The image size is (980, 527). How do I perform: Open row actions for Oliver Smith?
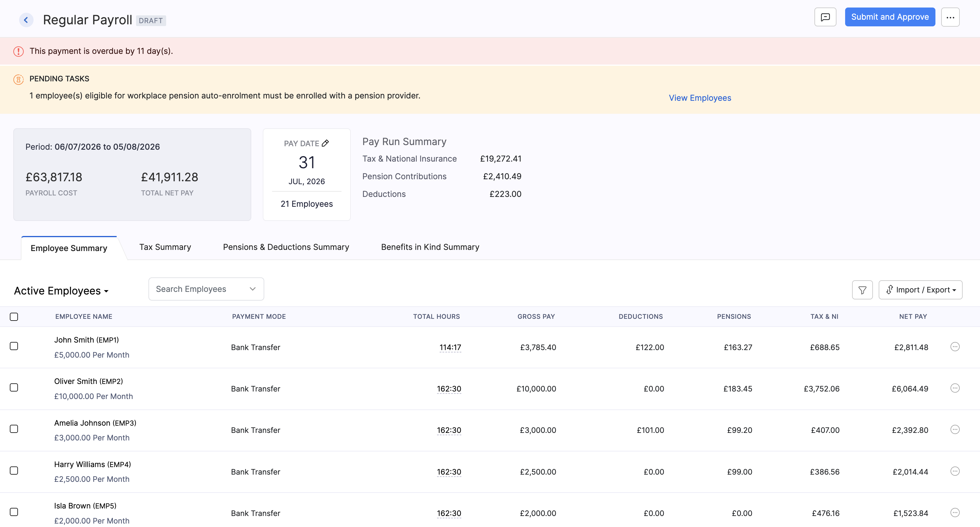click(x=955, y=388)
